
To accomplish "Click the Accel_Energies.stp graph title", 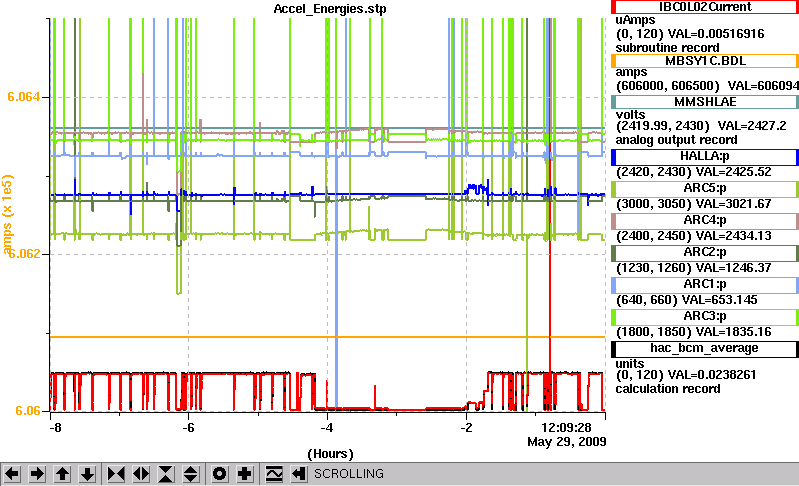I will point(330,9).
